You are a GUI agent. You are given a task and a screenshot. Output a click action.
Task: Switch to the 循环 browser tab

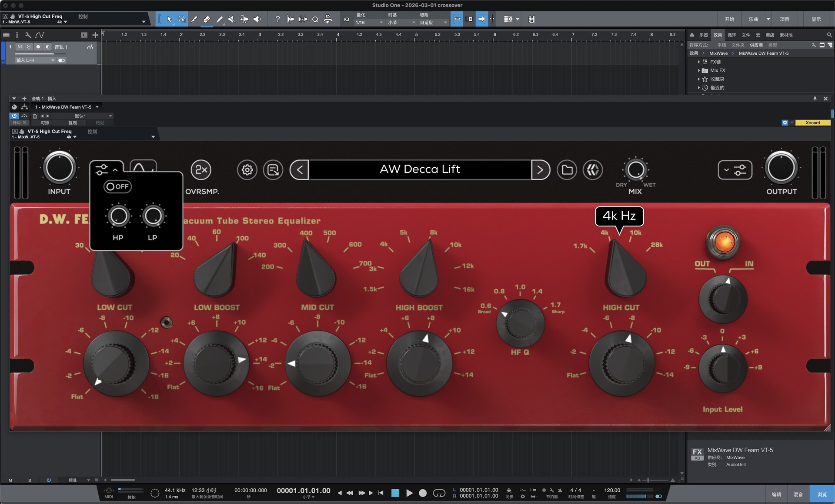click(732, 35)
